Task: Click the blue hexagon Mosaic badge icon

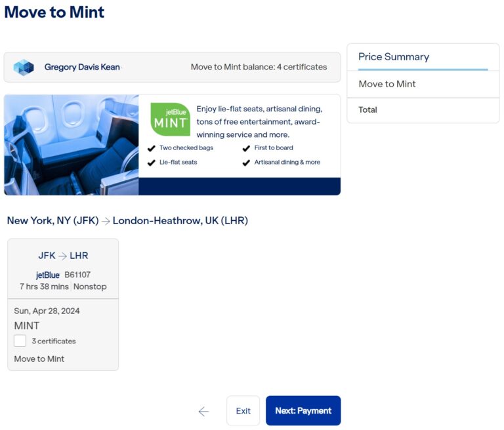Action: [24, 68]
